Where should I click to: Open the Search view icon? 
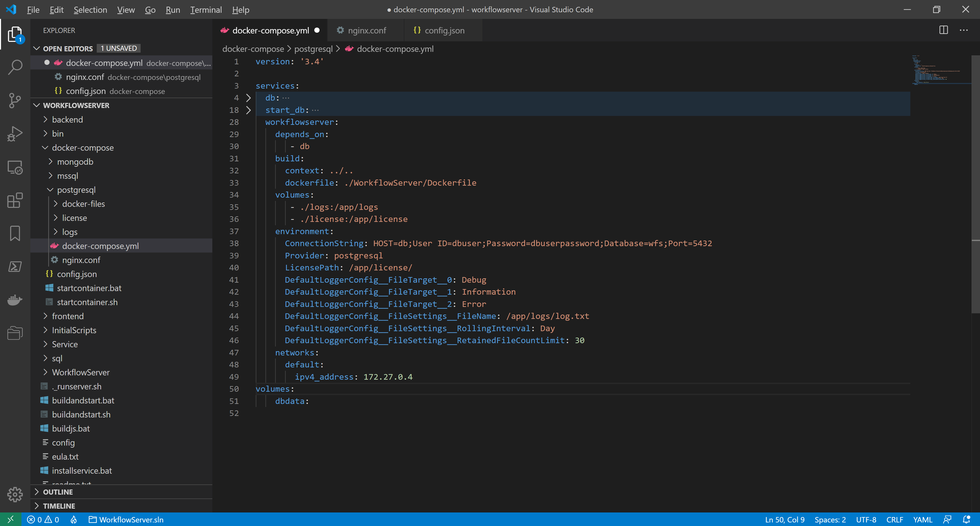(15, 67)
